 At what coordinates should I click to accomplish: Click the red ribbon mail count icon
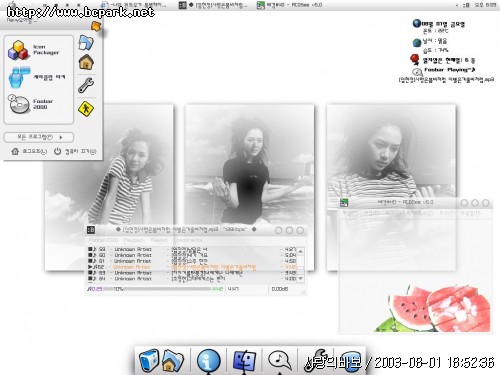coord(415,60)
